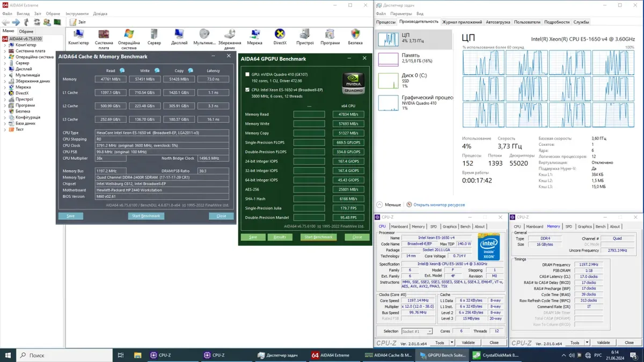Expand the Мережа tree node
Image resolution: width=644 pixels, height=362 pixels.
(x=5, y=87)
